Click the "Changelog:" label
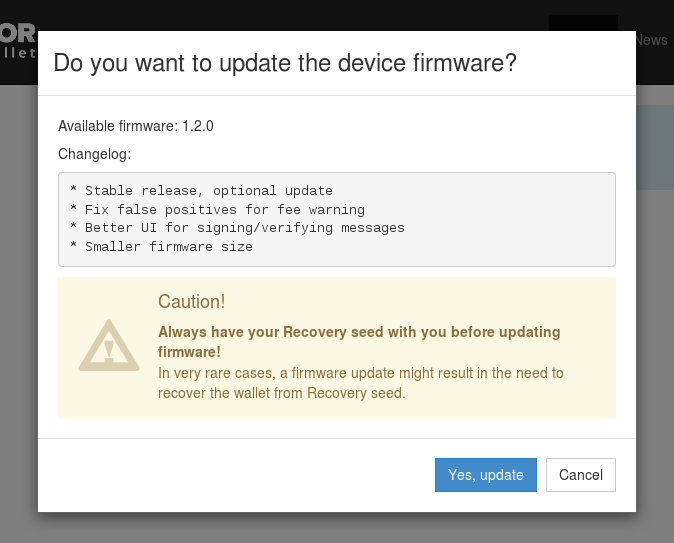The height and width of the screenshot is (543, 674). point(95,154)
